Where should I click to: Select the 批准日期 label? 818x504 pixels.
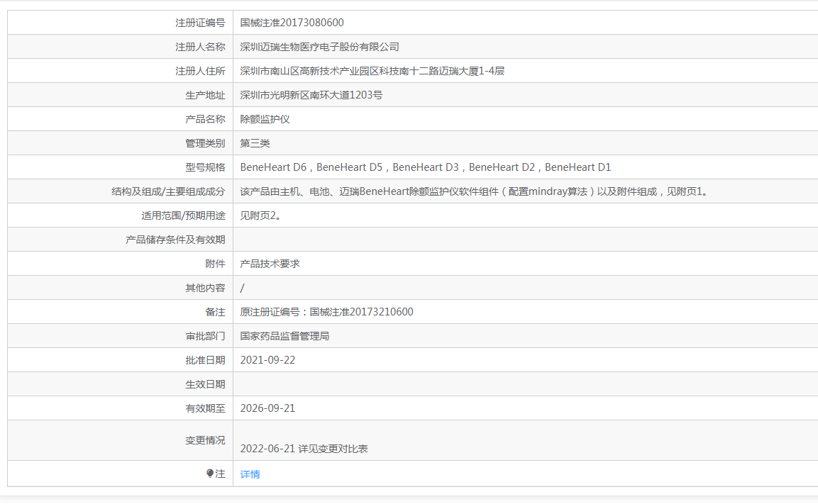205,360
